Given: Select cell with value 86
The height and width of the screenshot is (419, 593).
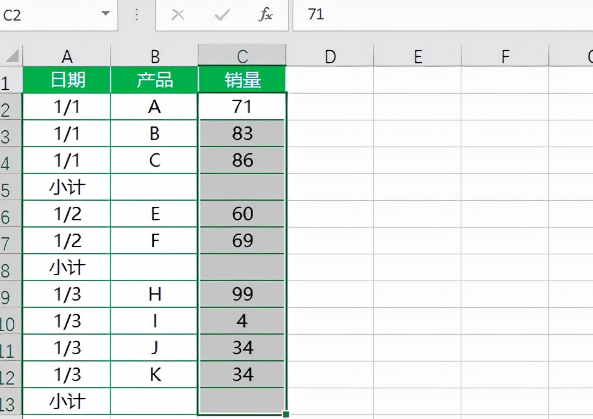Looking at the screenshot, I should (x=242, y=160).
